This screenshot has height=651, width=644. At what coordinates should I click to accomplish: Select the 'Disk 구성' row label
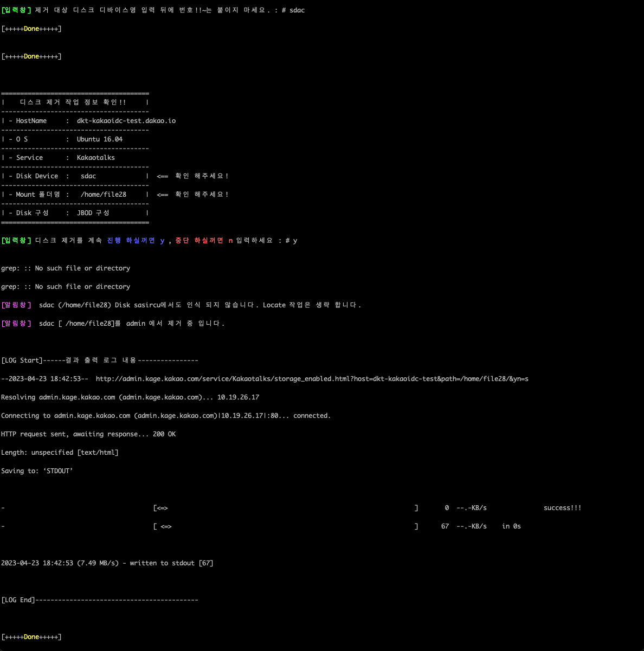pyautogui.click(x=32, y=213)
